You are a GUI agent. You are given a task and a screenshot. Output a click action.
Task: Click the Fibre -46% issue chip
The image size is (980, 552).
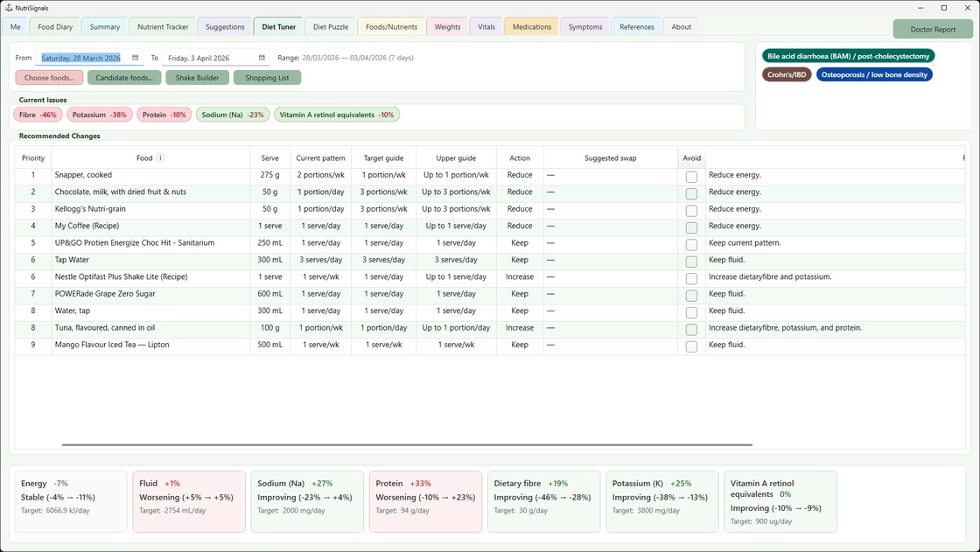tap(37, 114)
